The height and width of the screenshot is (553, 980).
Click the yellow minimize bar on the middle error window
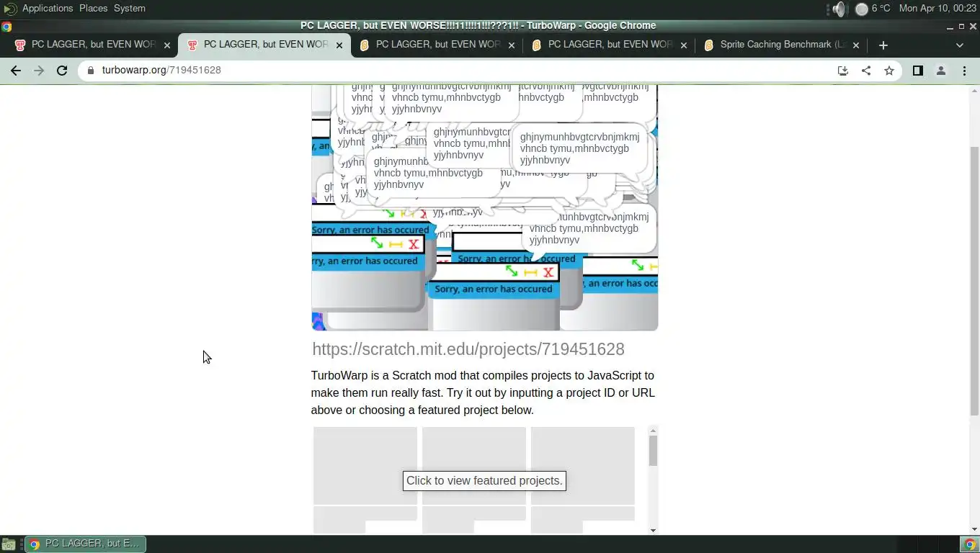[x=531, y=272]
